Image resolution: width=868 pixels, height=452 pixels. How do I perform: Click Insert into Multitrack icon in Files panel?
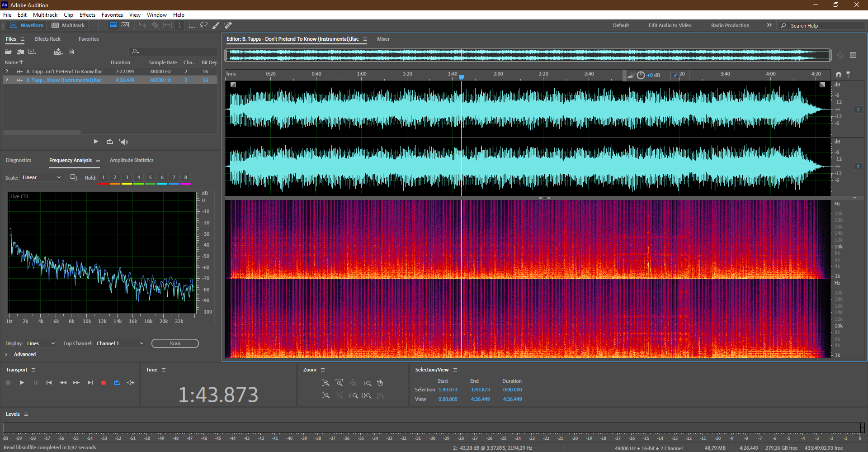[58, 52]
